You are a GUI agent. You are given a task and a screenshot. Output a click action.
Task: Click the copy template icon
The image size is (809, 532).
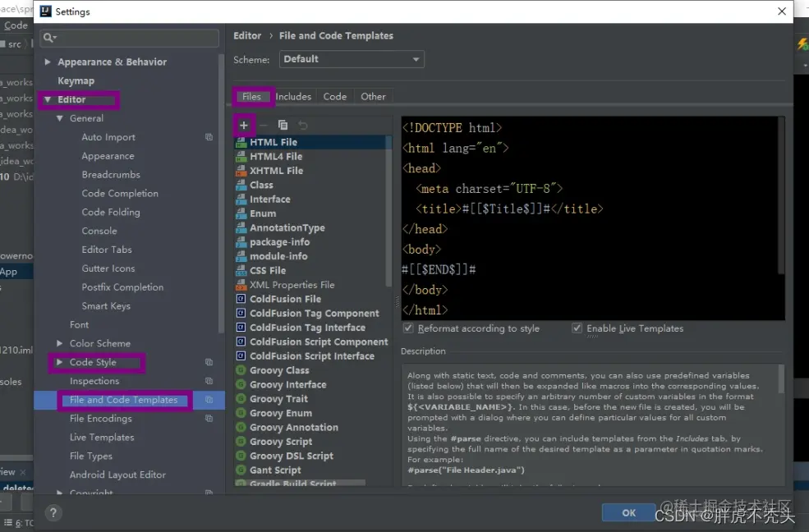(283, 126)
